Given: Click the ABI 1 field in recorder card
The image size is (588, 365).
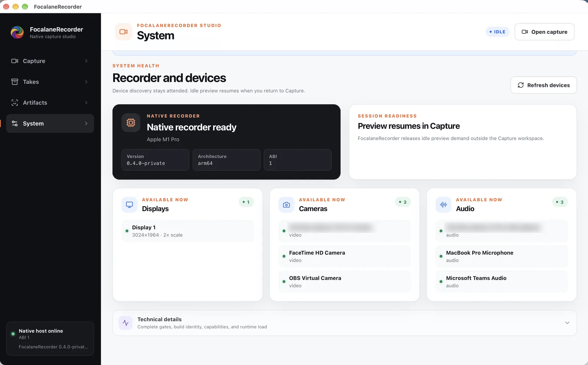Looking at the screenshot, I should click(298, 160).
